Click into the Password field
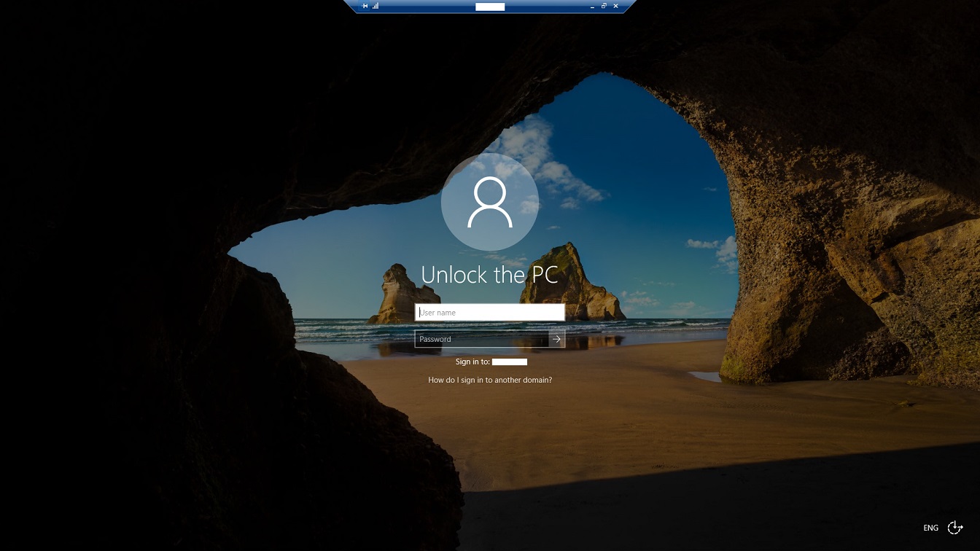 [481, 339]
